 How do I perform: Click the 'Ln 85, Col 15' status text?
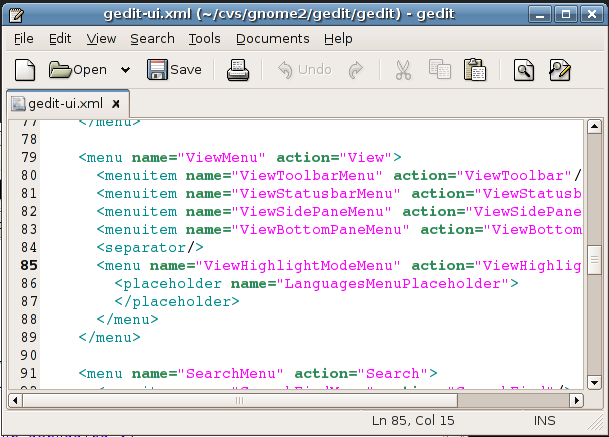coord(413,421)
